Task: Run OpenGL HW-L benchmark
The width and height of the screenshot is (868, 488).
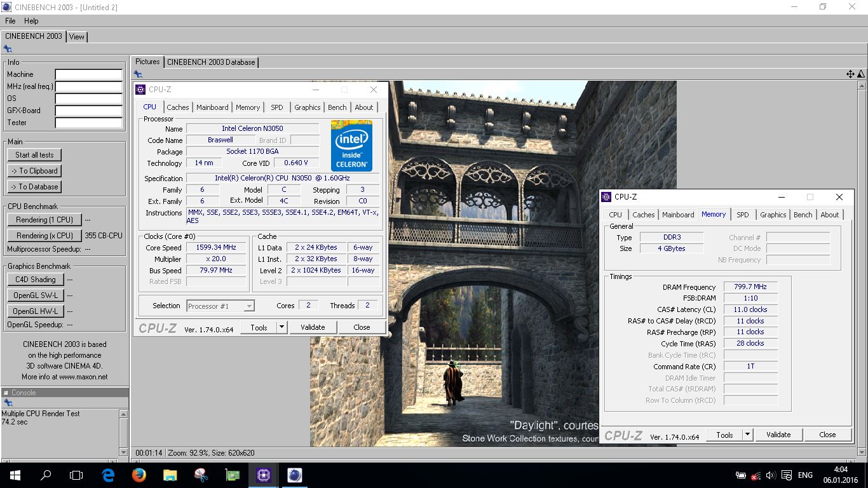Action: pyautogui.click(x=35, y=311)
